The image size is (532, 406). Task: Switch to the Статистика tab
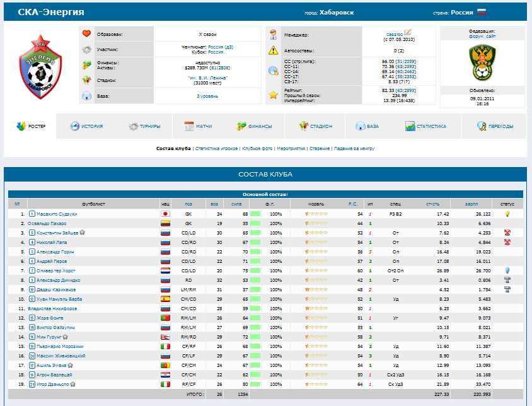(x=425, y=126)
